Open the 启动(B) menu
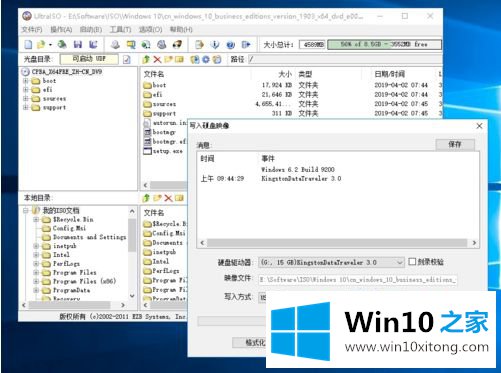Viewport: 501px width, 373px height. pyautogui.click(x=91, y=29)
